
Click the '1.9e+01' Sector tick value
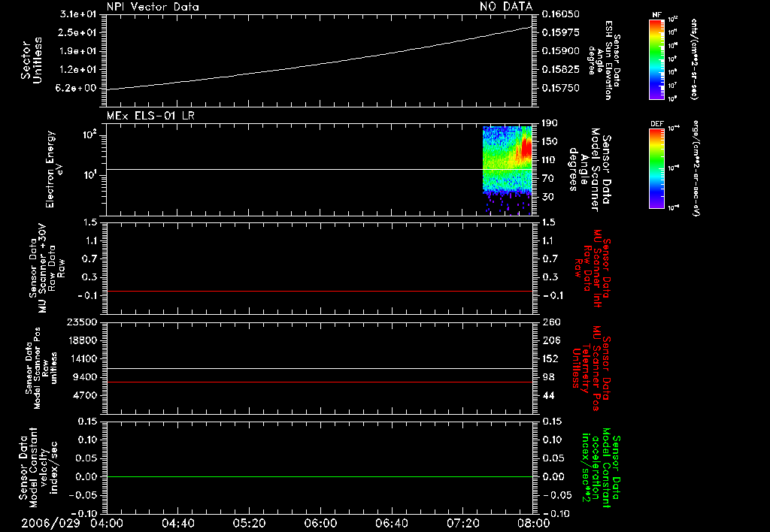pos(77,51)
